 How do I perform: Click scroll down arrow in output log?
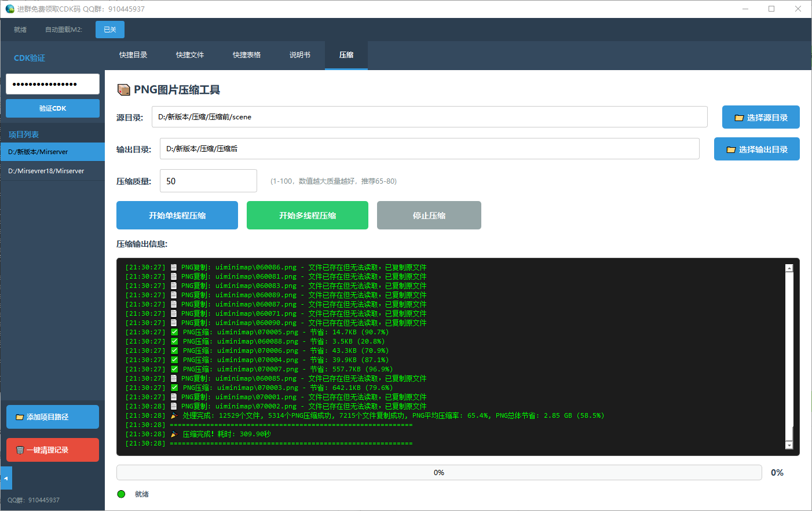click(789, 445)
